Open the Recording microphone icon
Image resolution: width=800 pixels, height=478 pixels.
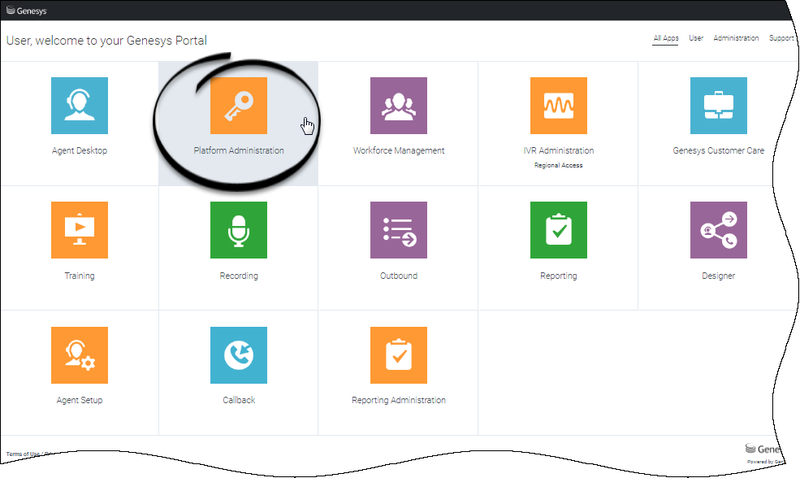tap(238, 230)
